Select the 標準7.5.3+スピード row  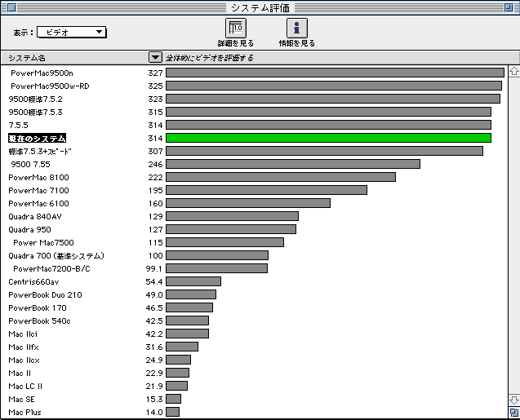254,151
